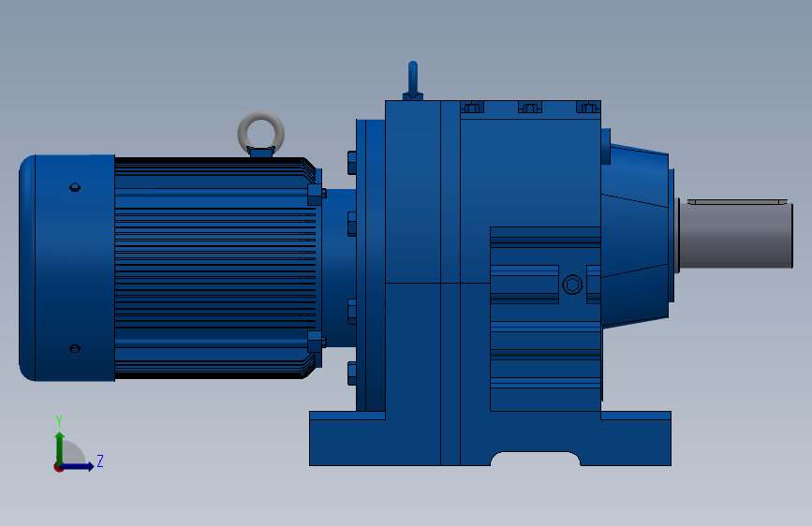Click the 'Z' axis label

tap(100, 460)
